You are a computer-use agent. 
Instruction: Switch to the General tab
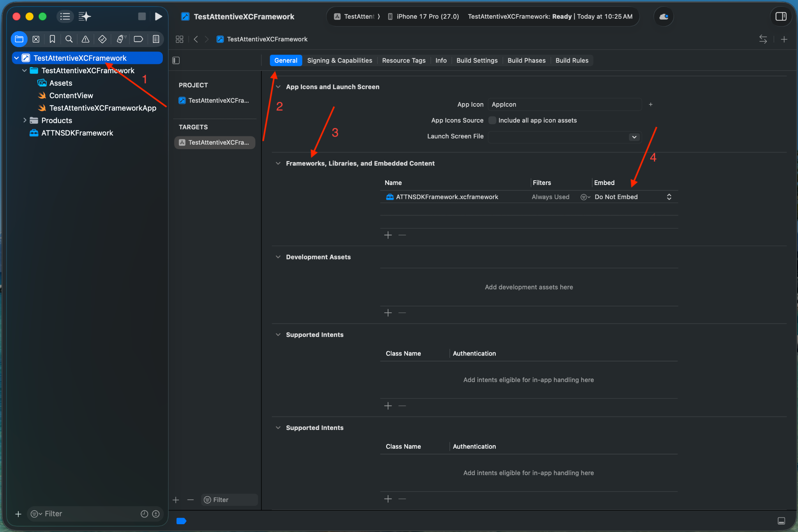coord(286,60)
